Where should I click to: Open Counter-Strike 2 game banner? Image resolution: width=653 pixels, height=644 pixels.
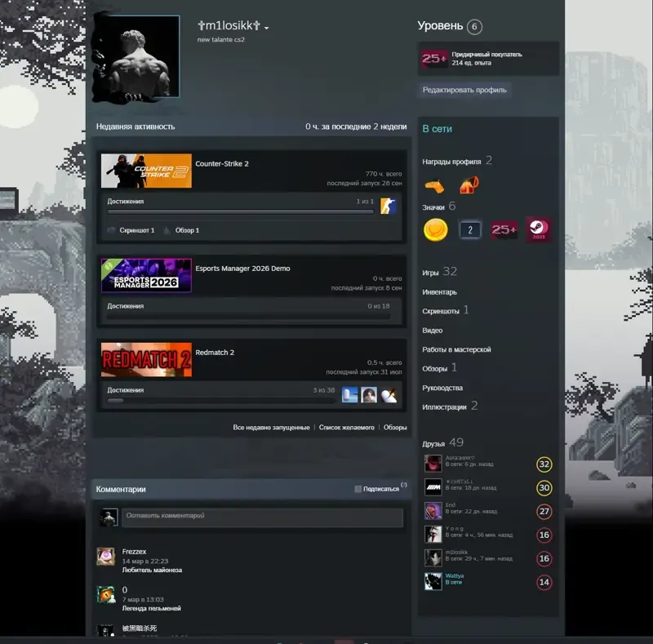click(146, 171)
